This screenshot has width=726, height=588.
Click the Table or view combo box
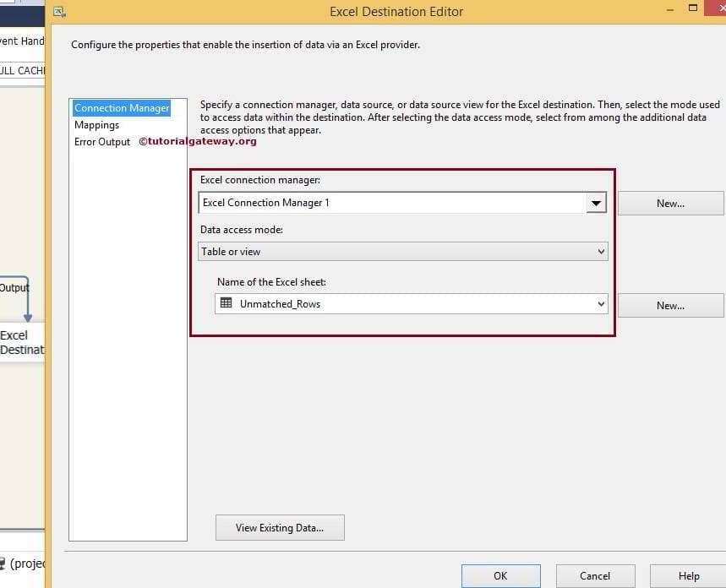coord(380,251)
